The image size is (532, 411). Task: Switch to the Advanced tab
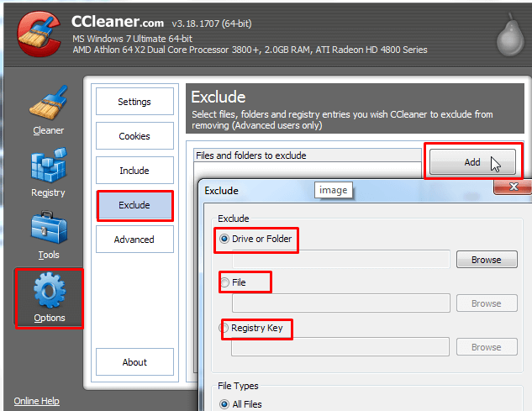(x=134, y=240)
